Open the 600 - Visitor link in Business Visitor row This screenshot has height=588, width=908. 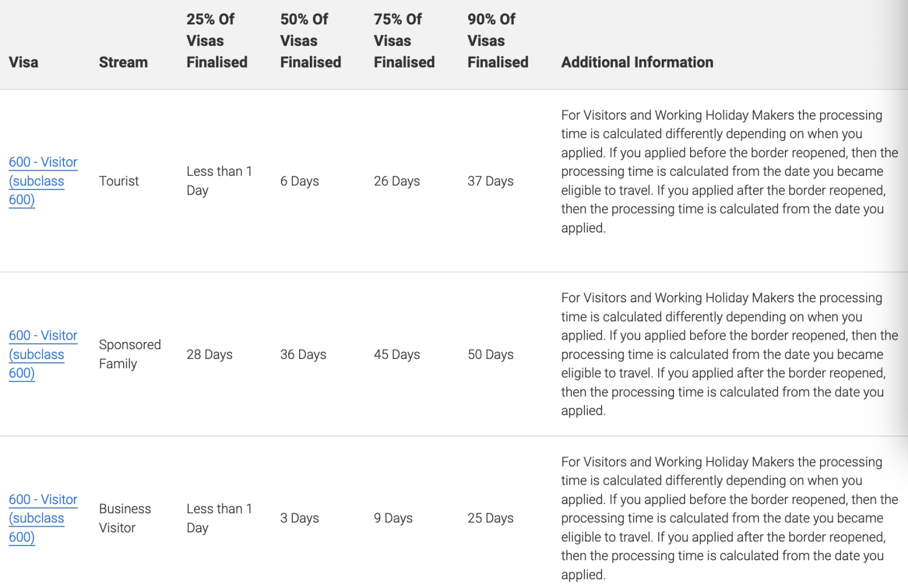[x=43, y=500]
